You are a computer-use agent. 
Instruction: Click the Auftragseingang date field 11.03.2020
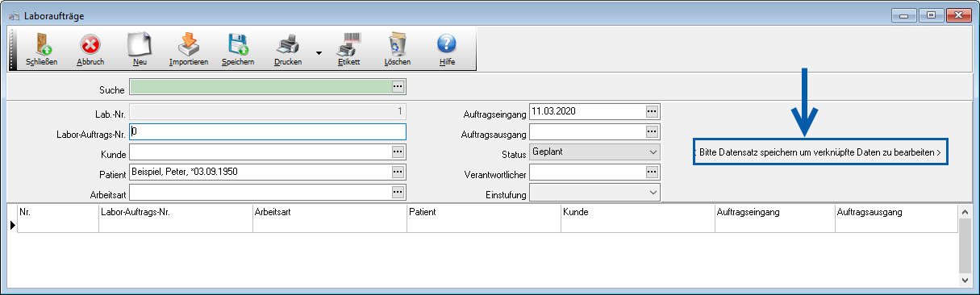pyautogui.click(x=588, y=110)
